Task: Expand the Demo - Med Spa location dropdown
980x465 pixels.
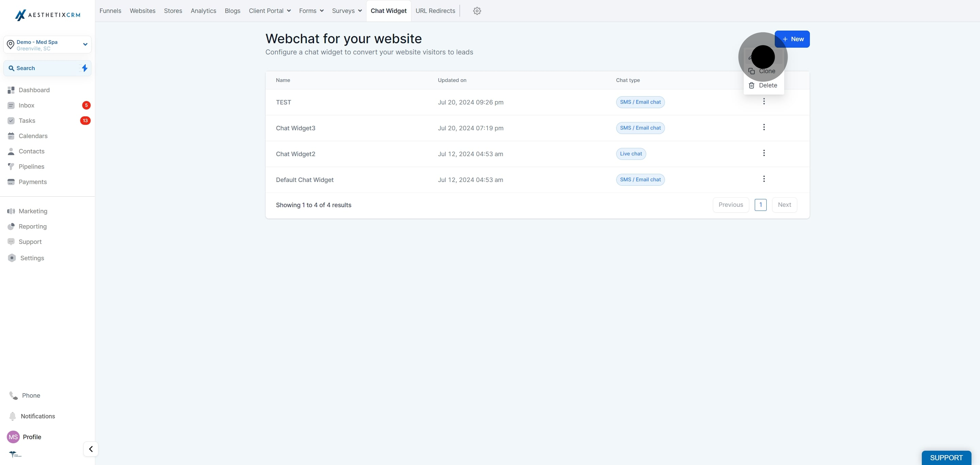Action: (x=48, y=45)
